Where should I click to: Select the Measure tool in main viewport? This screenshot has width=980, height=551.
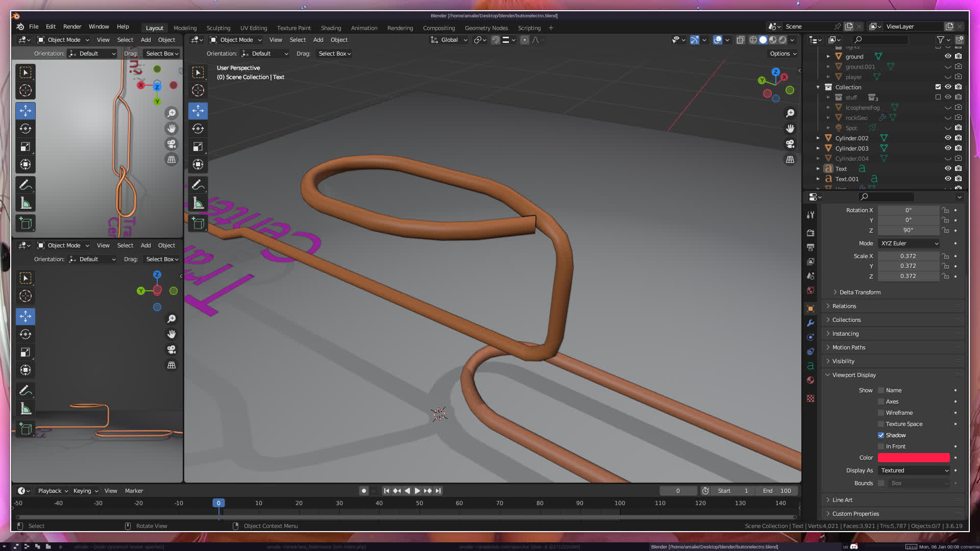pos(198,204)
